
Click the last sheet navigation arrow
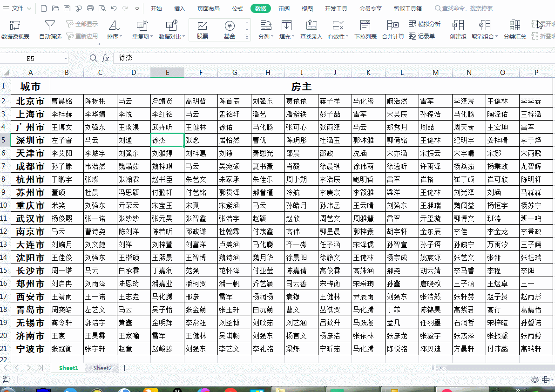(x=41, y=368)
